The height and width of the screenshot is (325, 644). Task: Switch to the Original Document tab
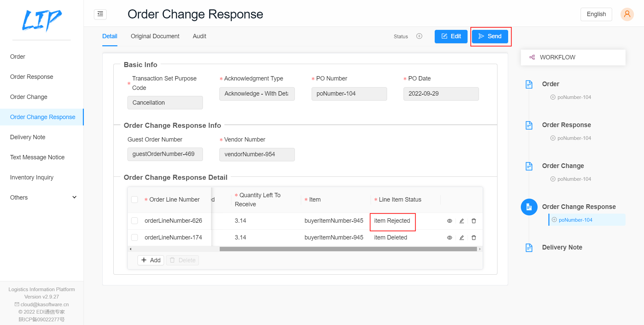coord(155,36)
